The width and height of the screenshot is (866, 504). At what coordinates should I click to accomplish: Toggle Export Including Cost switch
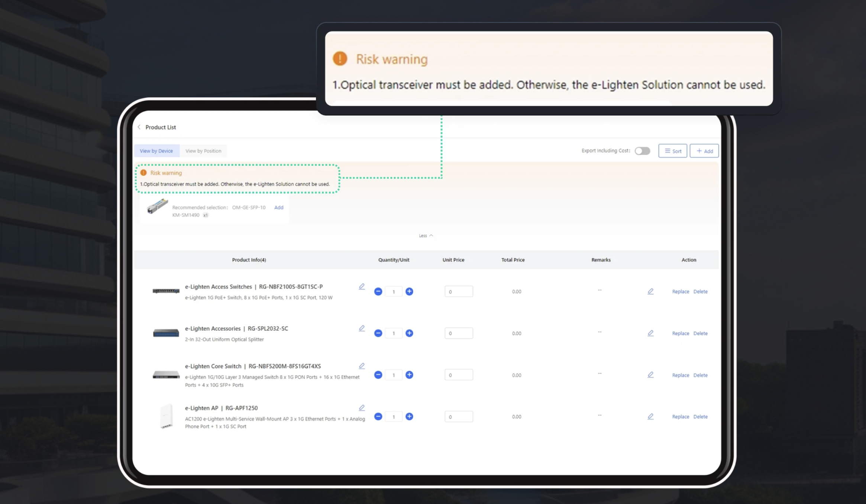point(642,151)
